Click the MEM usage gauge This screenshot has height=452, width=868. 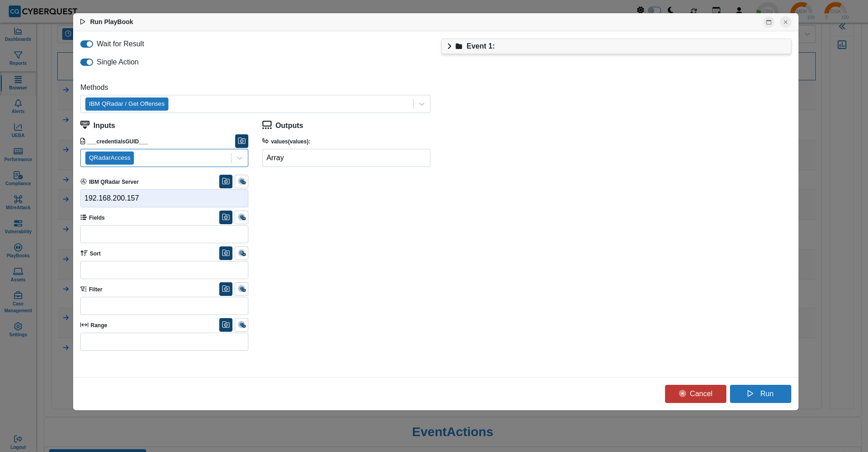(802, 10)
